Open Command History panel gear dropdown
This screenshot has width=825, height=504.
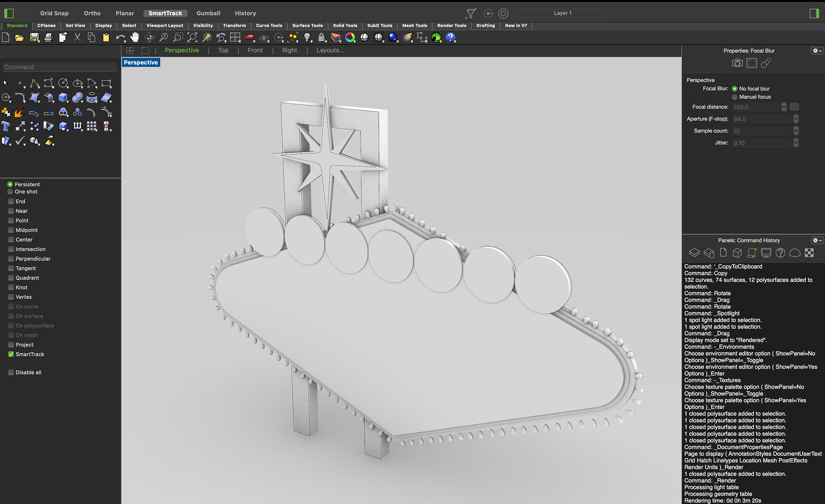817,240
